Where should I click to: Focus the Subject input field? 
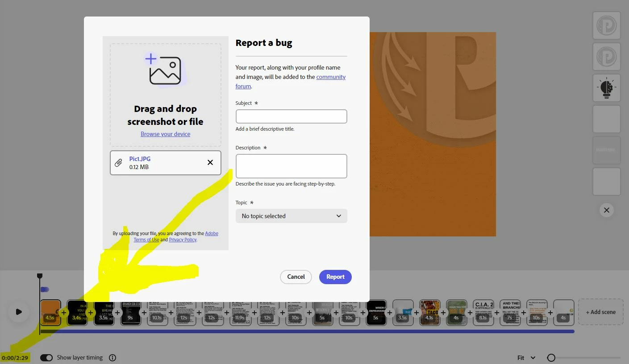291,116
